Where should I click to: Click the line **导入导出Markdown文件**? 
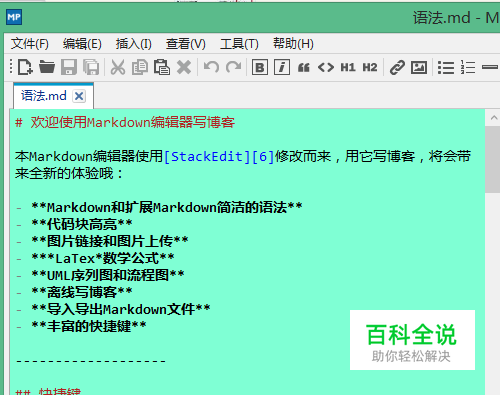click(x=121, y=309)
